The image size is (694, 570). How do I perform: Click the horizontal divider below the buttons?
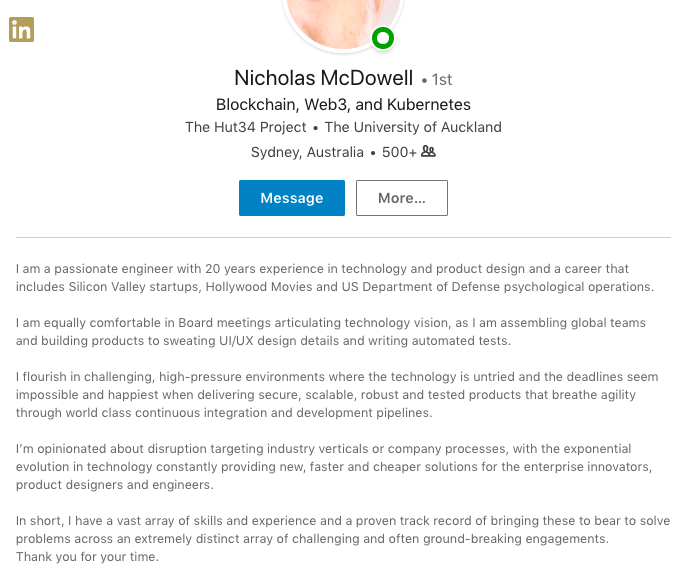point(343,238)
